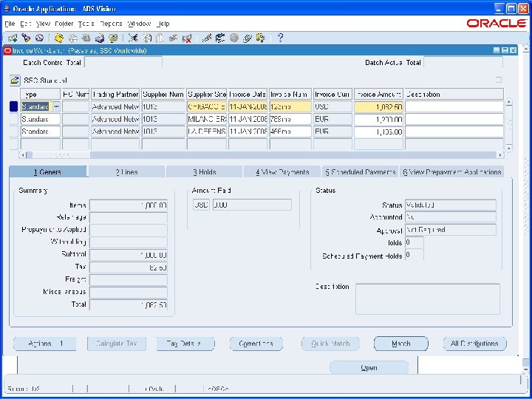This screenshot has width=532, height=399.
Task: Click down arrow of invoice grid vertical scrollbar
Action: point(508,149)
